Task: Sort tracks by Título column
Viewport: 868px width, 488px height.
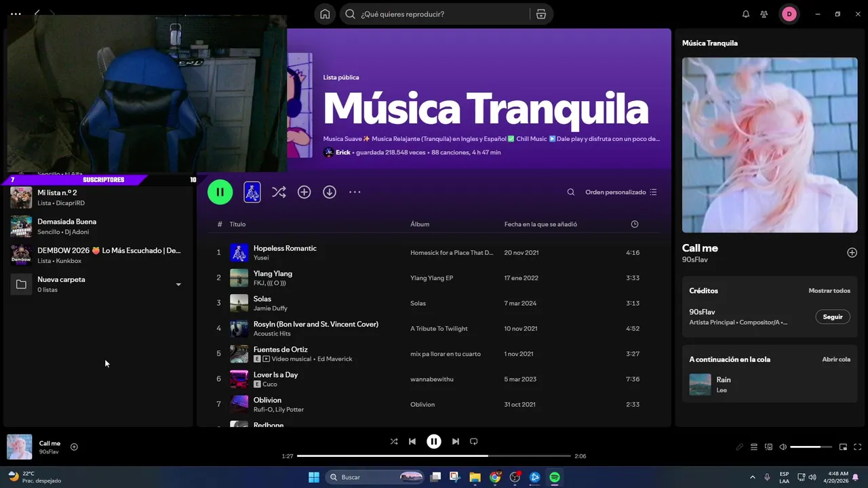Action: [237, 224]
